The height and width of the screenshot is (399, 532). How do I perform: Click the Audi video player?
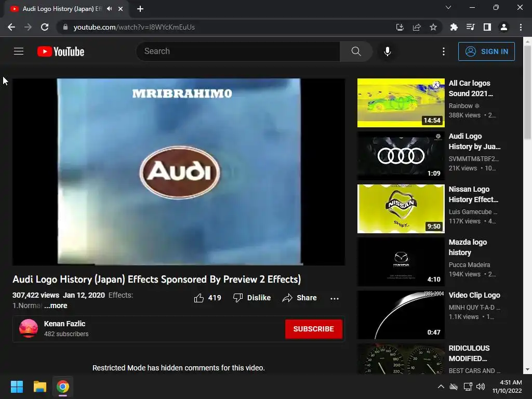(x=179, y=171)
